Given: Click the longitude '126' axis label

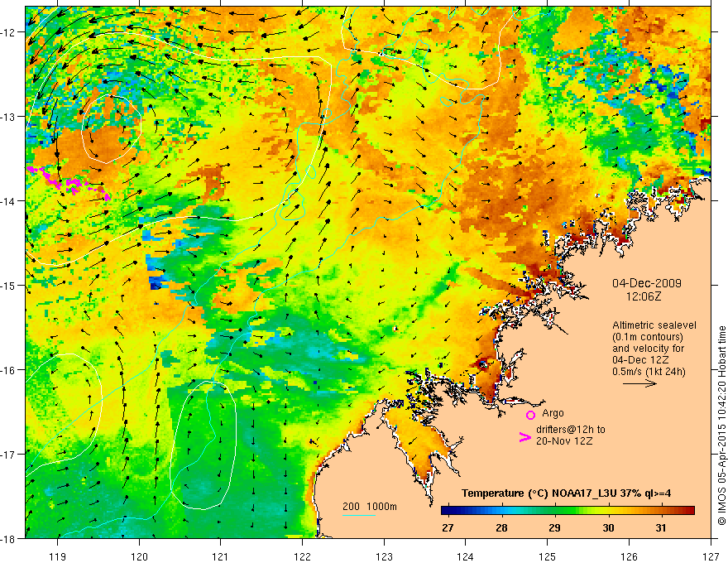Looking at the screenshot, I should [x=629, y=556].
